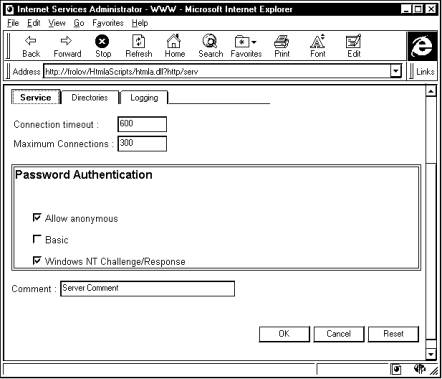Toggle the Allow anonymous checkbox

(x=37, y=218)
